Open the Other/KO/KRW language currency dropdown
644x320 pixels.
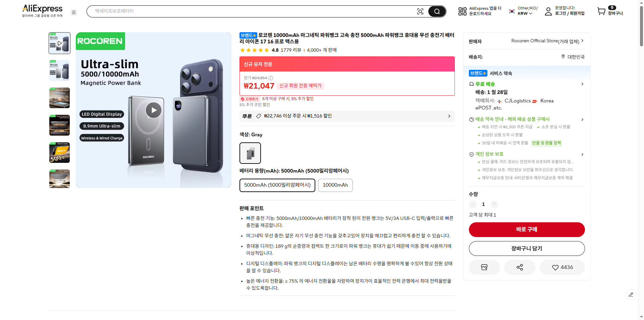[x=522, y=11]
